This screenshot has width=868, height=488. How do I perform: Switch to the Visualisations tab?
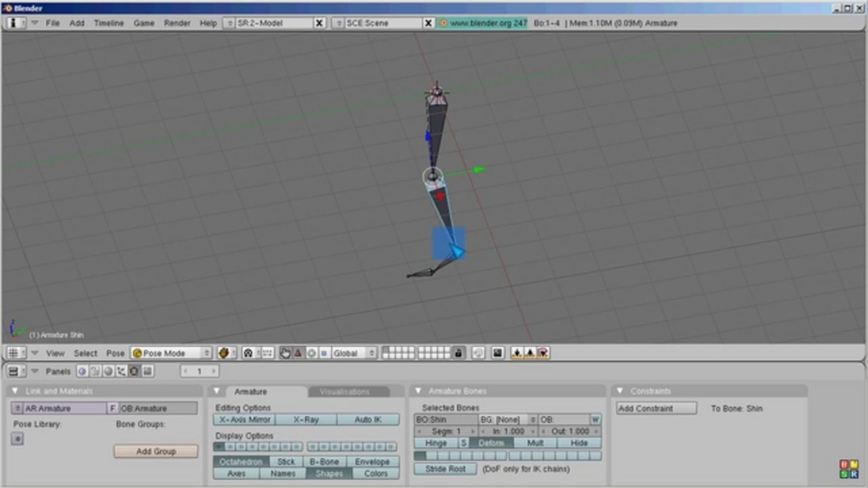pos(344,392)
